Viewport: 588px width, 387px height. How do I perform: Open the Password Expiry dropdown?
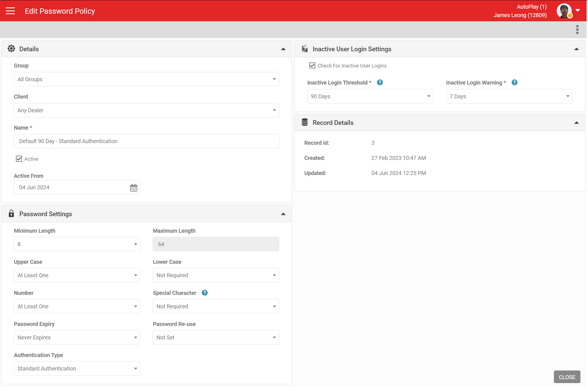pos(77,337)
